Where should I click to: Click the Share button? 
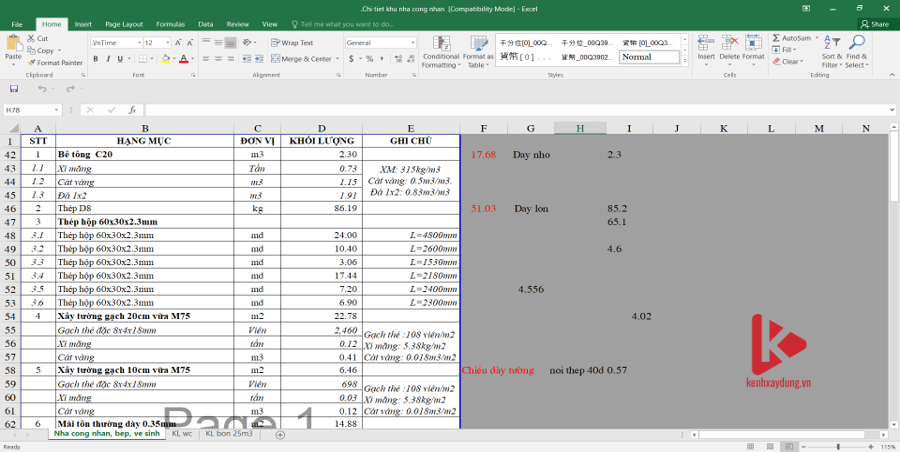point(874,23)
